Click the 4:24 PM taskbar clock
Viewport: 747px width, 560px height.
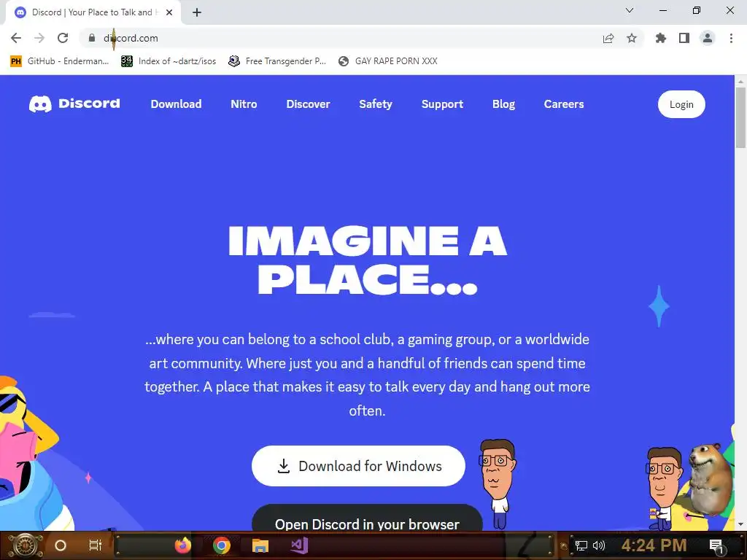coord(654,545)
